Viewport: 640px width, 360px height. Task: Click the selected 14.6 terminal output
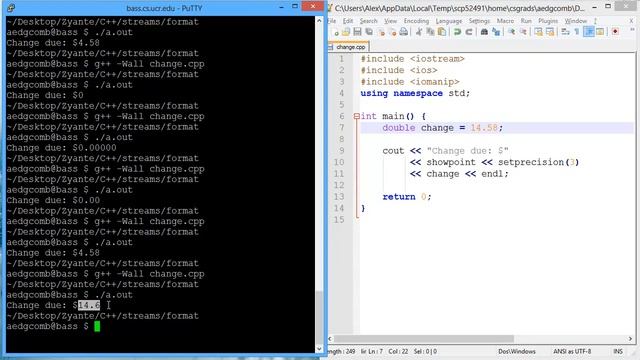click(x=89, y=305)
